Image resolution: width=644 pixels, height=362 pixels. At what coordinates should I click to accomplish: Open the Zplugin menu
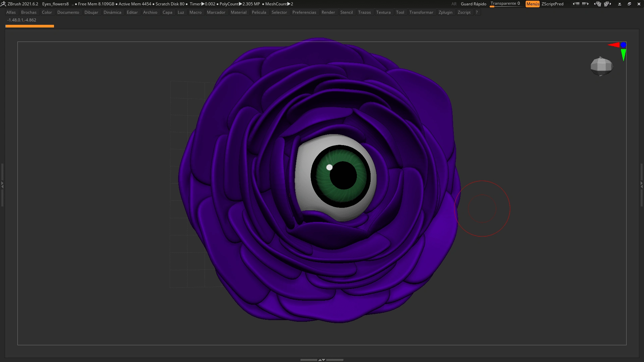445,12
